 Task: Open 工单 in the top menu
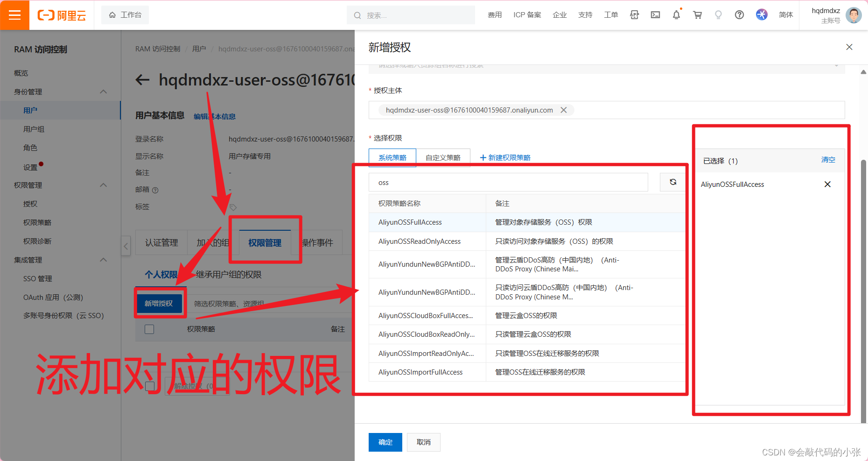click(611, 15)
